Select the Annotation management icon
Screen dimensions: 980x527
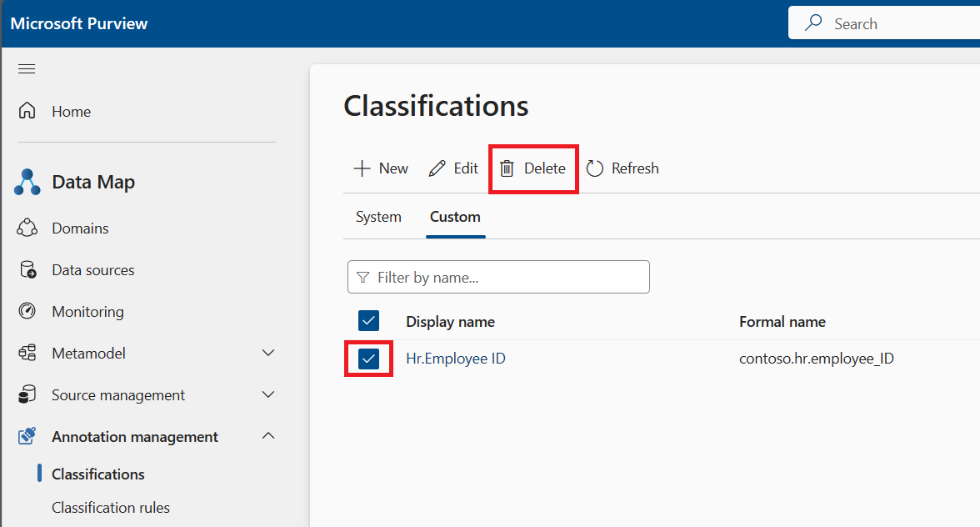(26, 436)
